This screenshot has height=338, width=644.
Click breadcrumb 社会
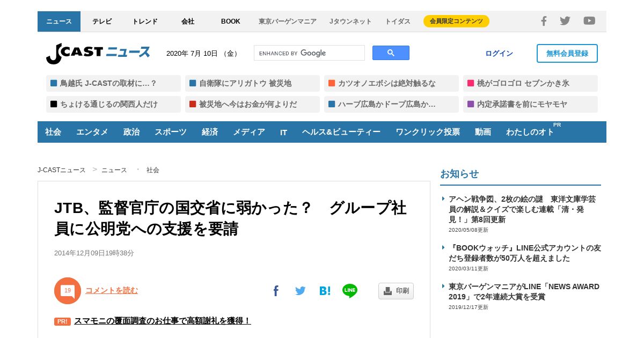[x=153, y=170]
